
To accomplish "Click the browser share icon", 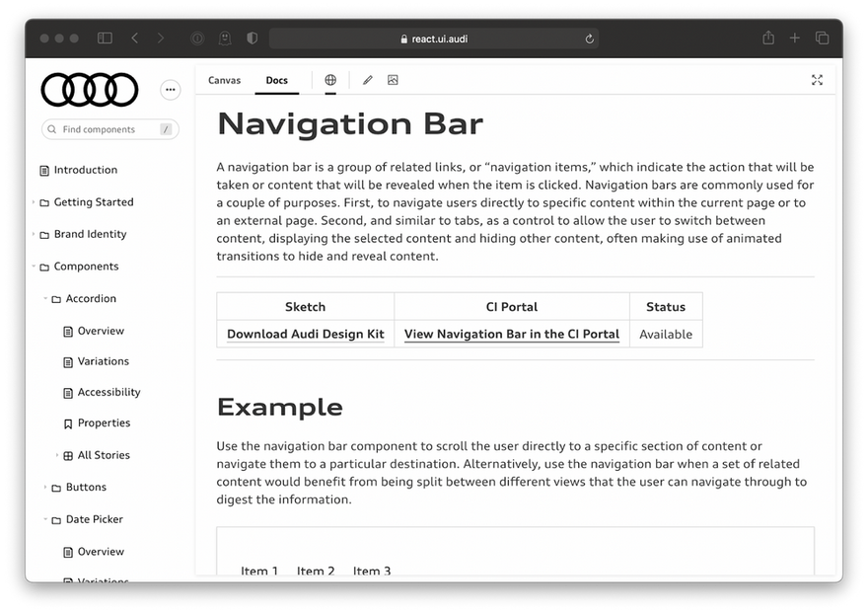I will click(768, 38).
